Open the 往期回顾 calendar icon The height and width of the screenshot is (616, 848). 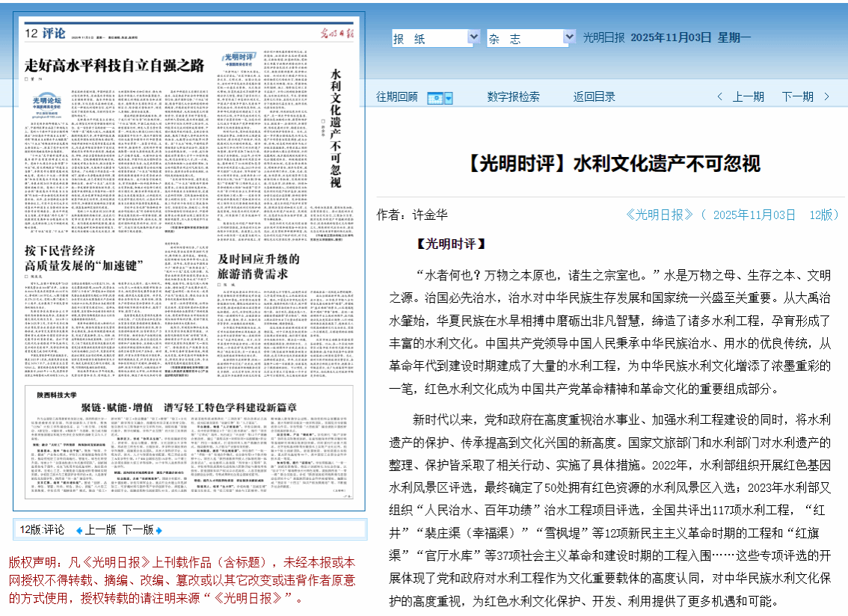434,98
